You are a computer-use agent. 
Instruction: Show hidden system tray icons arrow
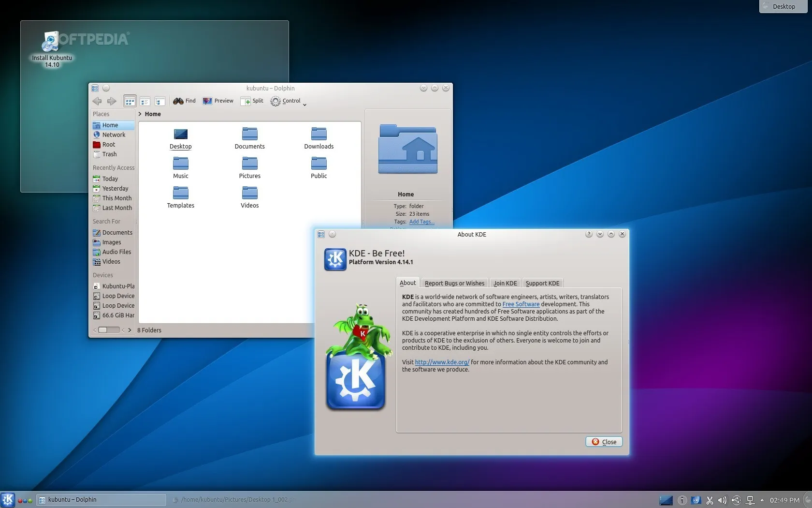[762, 500]
